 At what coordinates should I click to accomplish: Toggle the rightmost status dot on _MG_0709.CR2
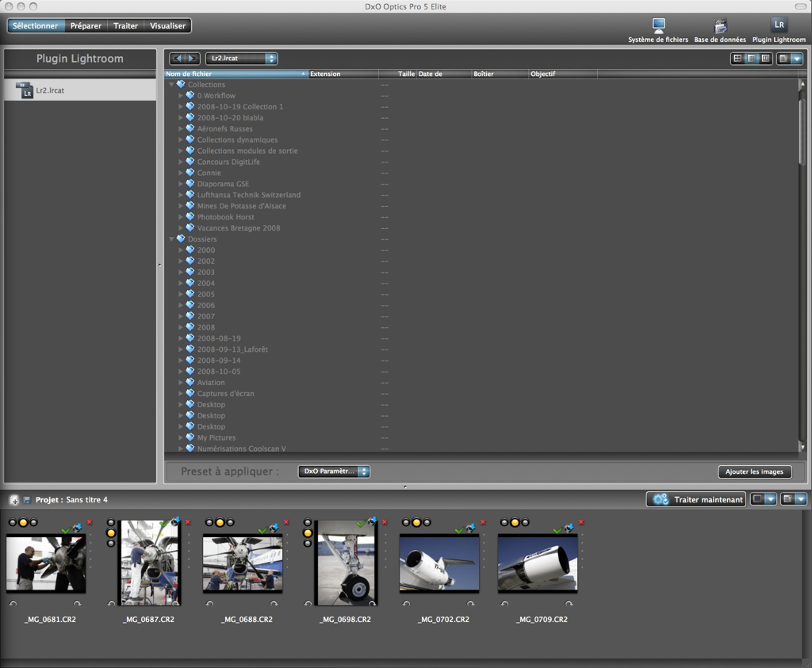(526, 522)
